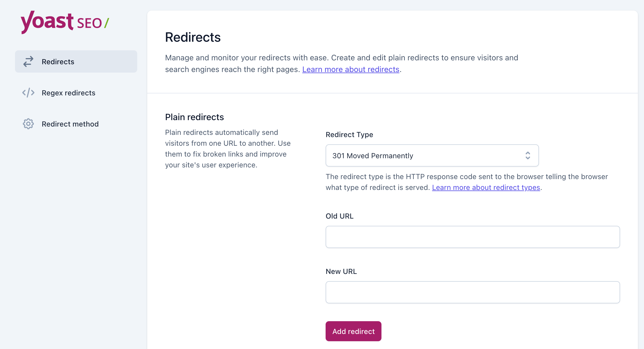Image resolution: width=644 pixels, height=349 pixels.
Task: Expand the Redirect Type dropdown
Action: coord(432,155)
